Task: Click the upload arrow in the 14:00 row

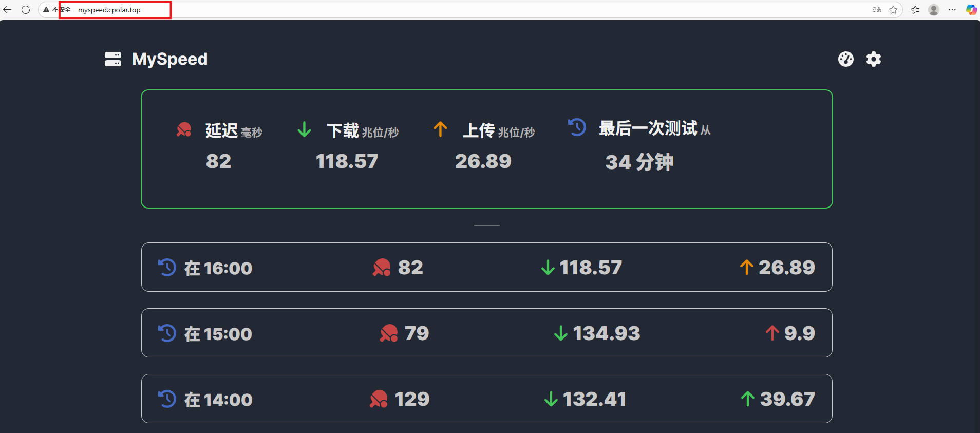Action: pyautogui.click(x=748, y=399)
